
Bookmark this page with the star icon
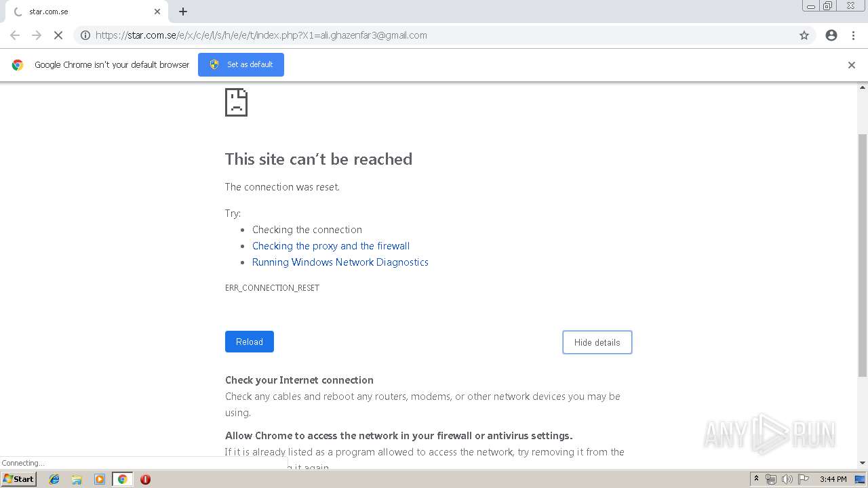pyautogui.click(x=804, y=35)
